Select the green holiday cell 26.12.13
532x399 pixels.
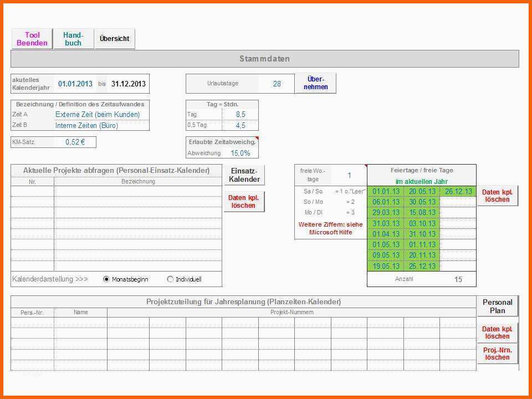(x=458, y=191)
